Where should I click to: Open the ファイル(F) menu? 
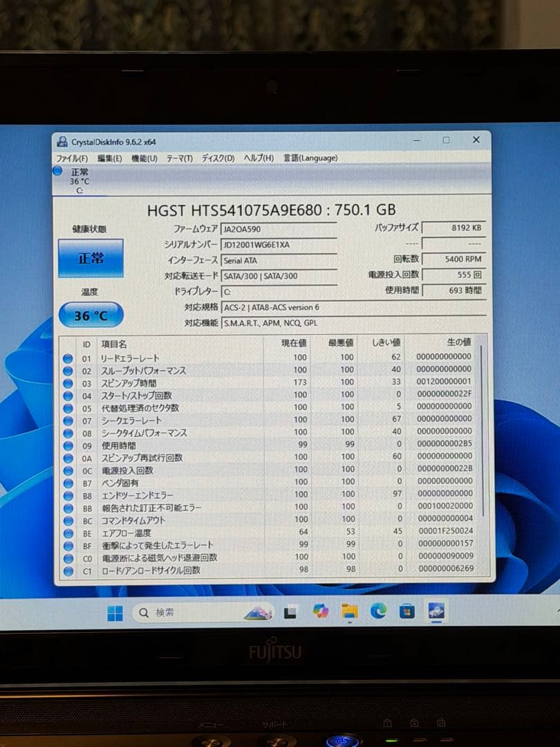click(72, 158)
